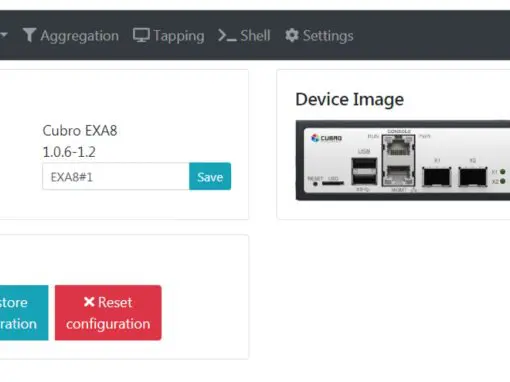The width and height of the screenshot is (510, 382).
Task: Click the X2 SFP port on the device image
Action: [473, 177]
